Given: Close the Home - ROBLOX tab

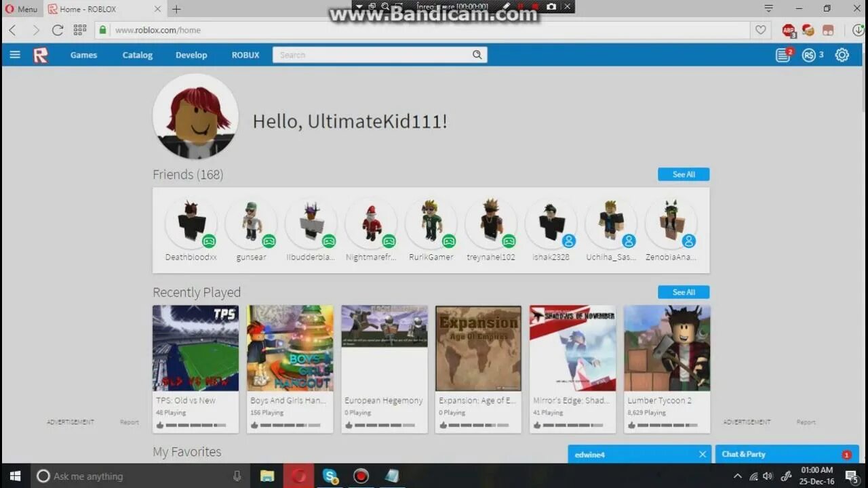Looking at the screenshot, I should point(157,9).
